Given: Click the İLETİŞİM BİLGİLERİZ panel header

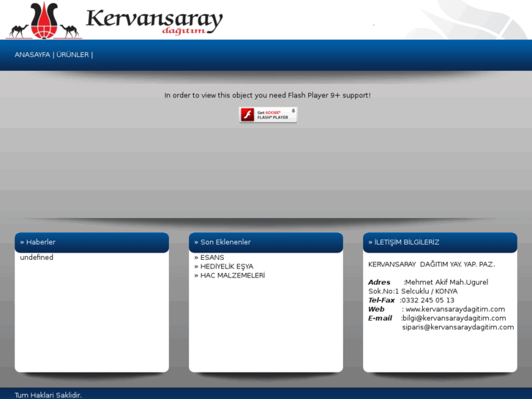Looking at the screenshot, I should (x=440, y=242).
